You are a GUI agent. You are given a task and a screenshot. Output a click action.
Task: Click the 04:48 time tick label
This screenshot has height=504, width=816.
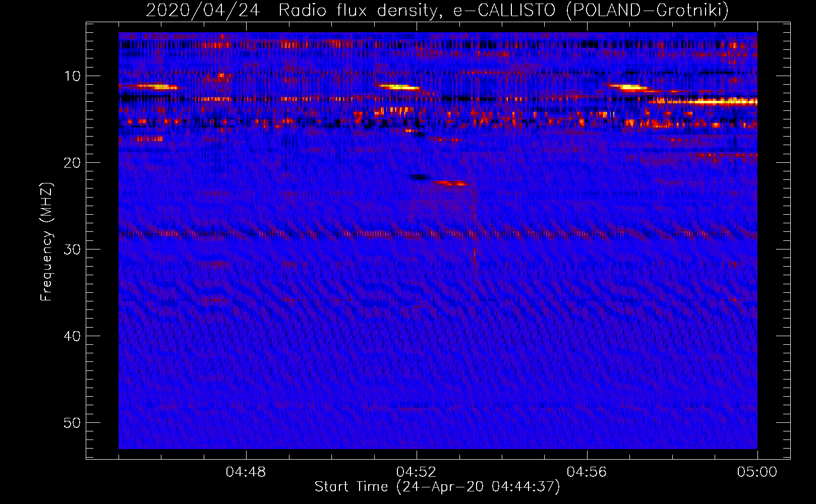(246, 472)
